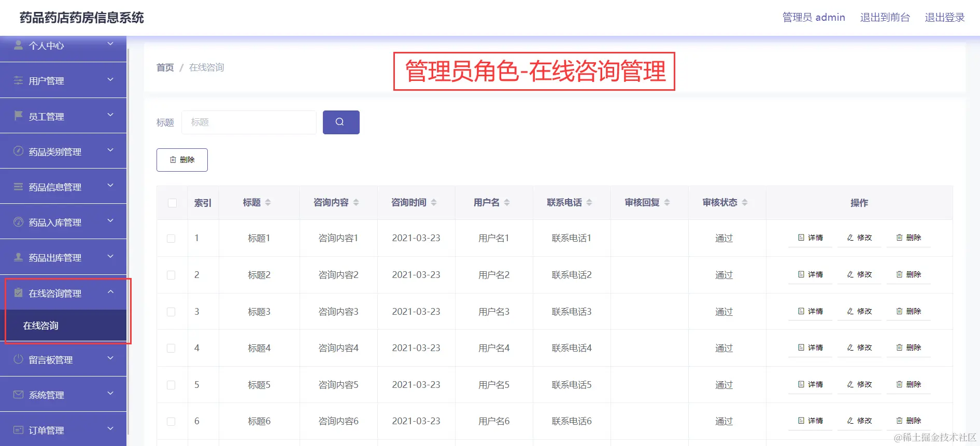This screenshot has width=980, height=446.
Task: Click the card icon beside 订单管理
Action: click(x=18, y=430)
